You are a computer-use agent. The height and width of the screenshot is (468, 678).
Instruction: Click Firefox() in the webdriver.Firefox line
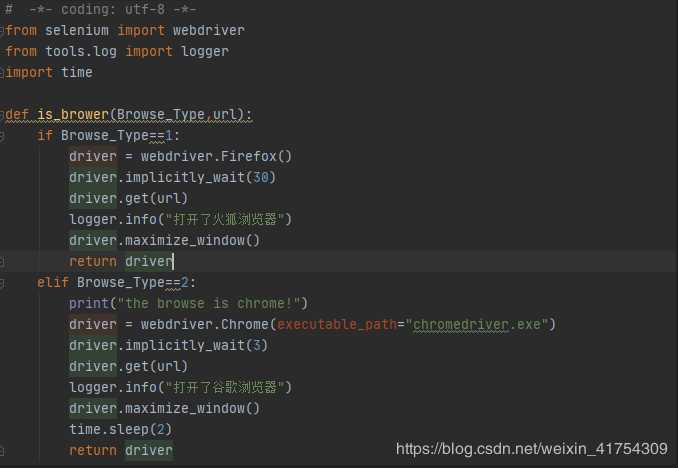tap(256, 156)
